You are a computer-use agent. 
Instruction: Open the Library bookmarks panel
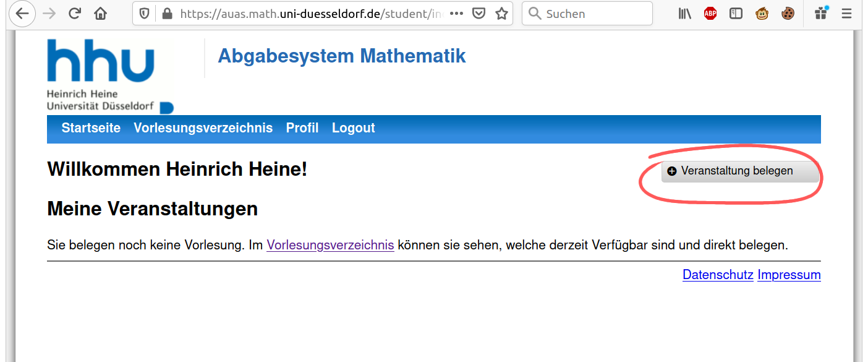point(684,14)
